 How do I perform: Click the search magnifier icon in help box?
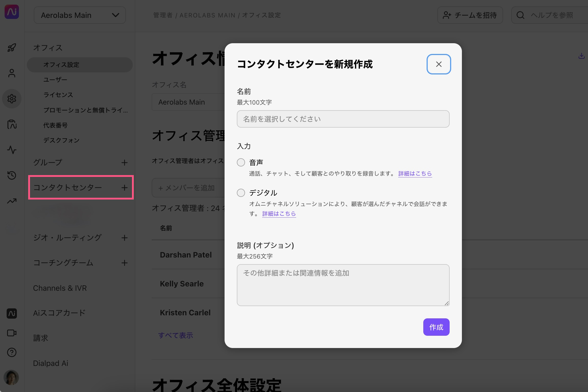pyautogui.click(x=520, y=15)
